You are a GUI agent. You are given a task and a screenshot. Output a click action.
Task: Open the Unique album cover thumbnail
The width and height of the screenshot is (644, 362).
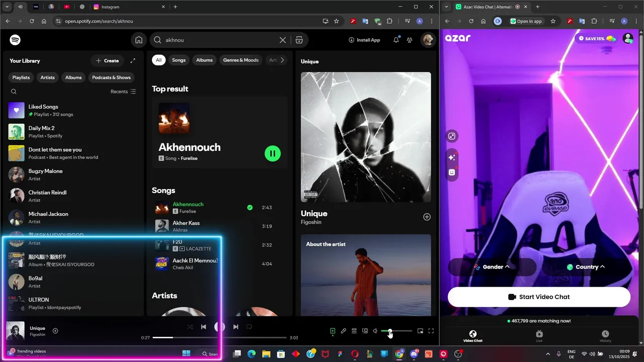(x=15, y=331)
